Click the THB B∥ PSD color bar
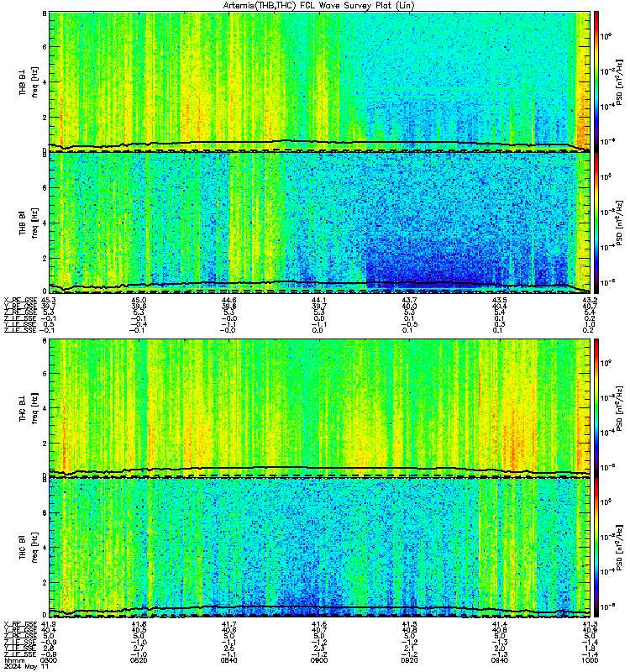 click(596, 223)
